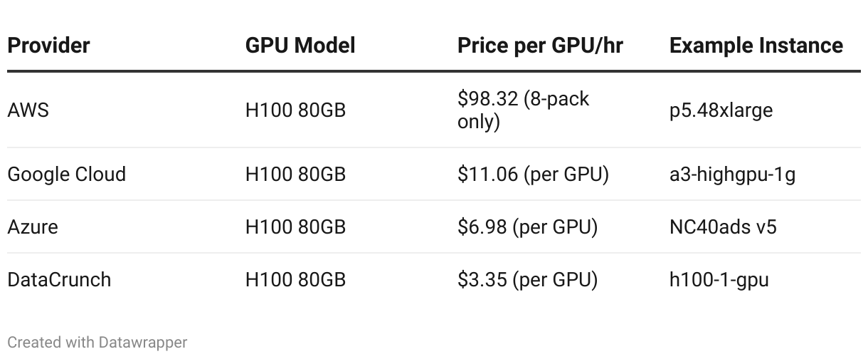Click the p5.48xlarge instance cell

721,111
